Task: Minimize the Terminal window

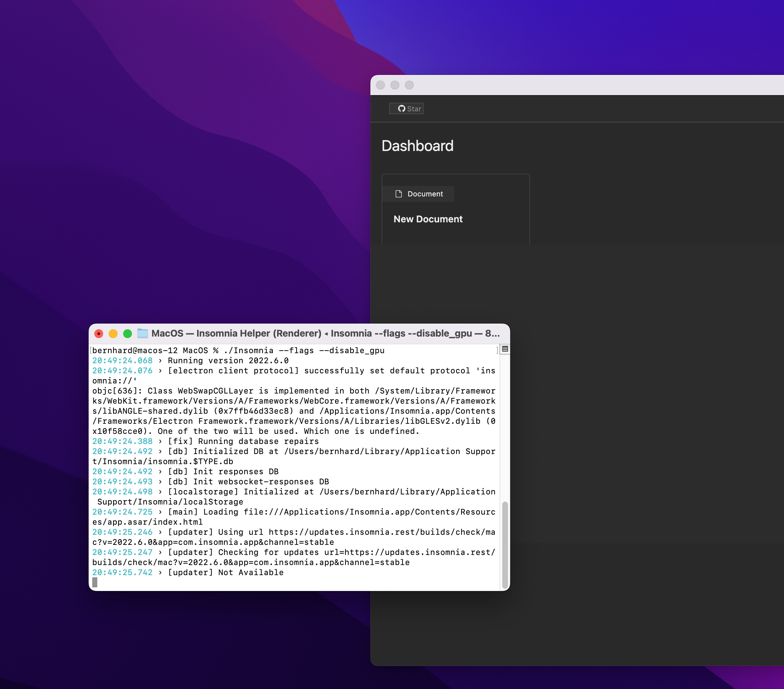Action: pyautogui.click(x=113, y=333)
